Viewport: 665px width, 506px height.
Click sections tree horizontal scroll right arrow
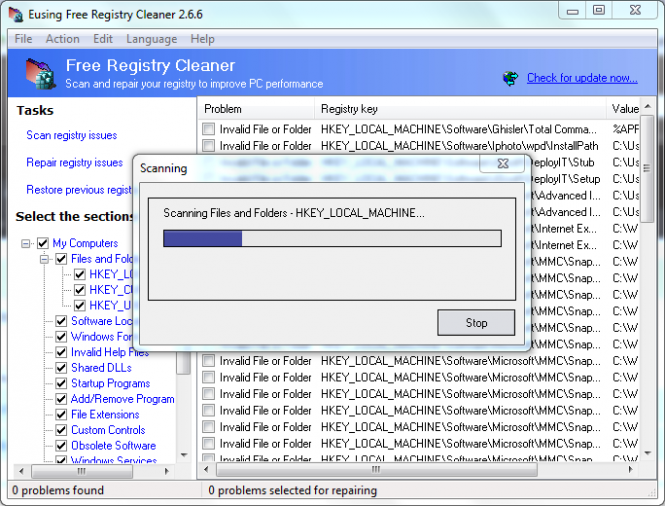[167, 471]
